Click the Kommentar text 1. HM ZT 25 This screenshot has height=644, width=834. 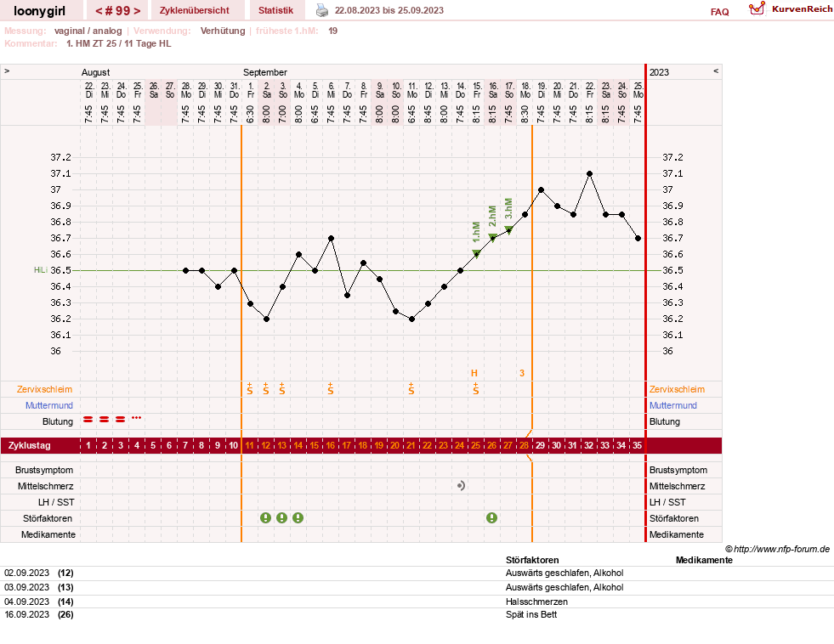pos(119,43)
